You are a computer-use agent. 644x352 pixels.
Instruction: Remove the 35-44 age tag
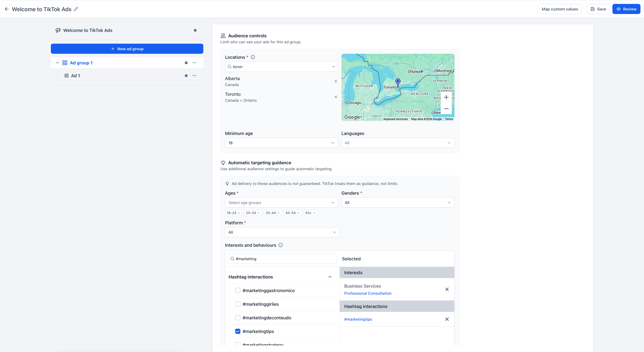278,213
